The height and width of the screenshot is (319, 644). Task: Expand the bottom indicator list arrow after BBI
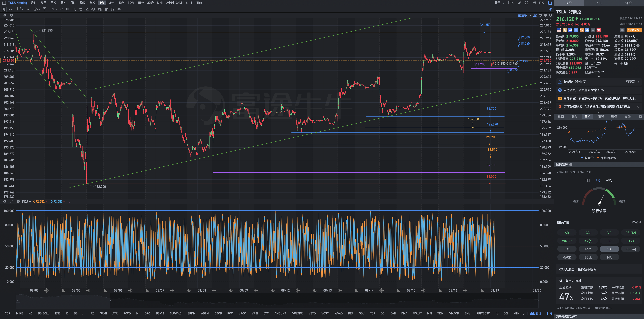[82, 313]
